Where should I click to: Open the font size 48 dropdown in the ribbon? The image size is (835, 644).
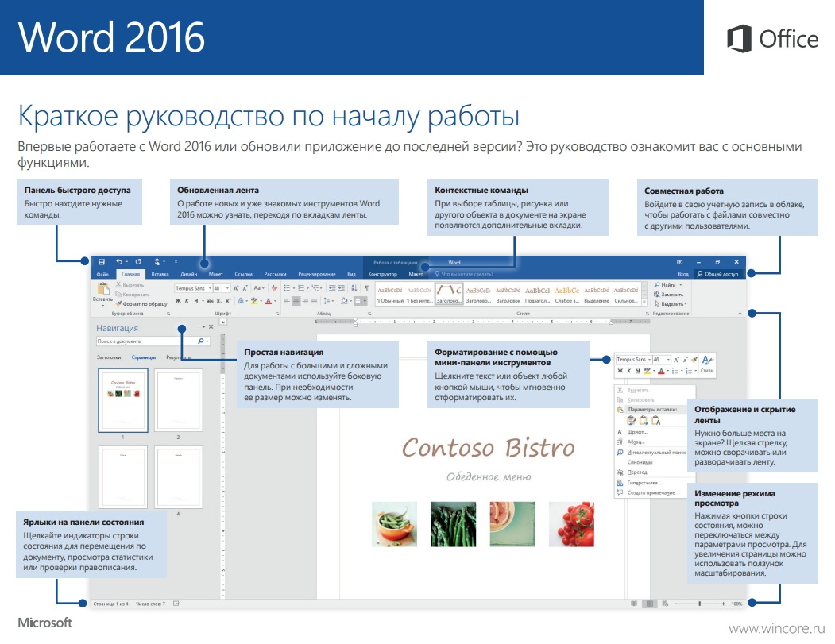click(x=227, y=288)
